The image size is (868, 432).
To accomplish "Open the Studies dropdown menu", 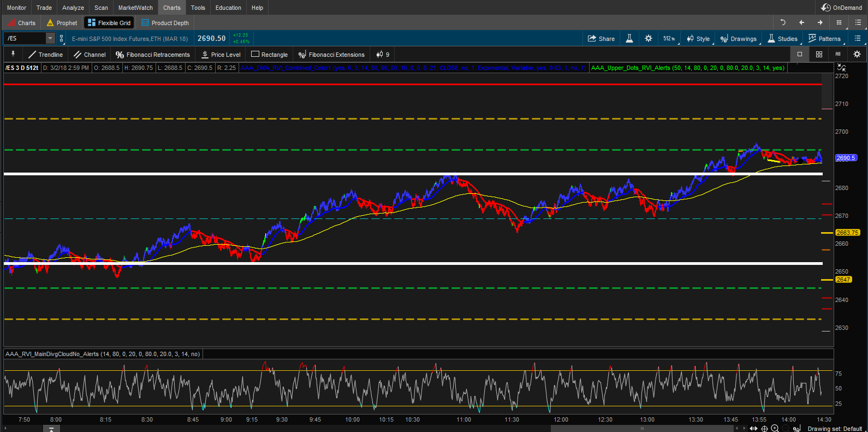I will point(782,39).
